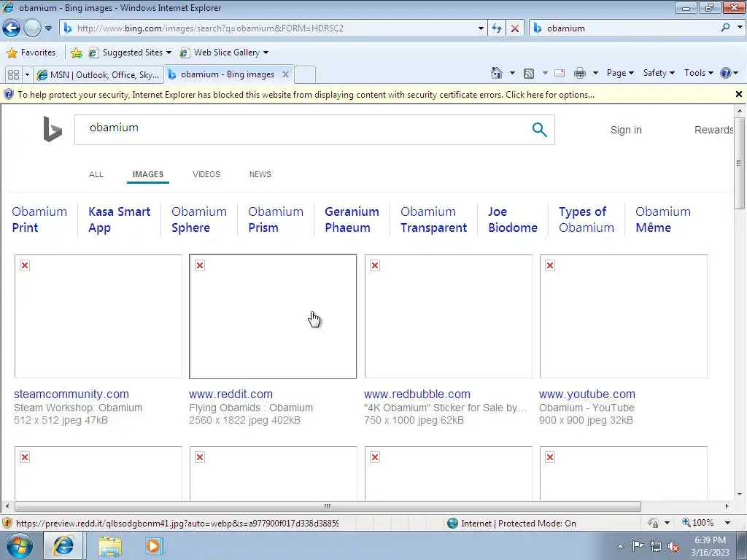Screen dimensions: 747x560
Task: Click the Help question mark icon
Action: [x=726, y=73]
